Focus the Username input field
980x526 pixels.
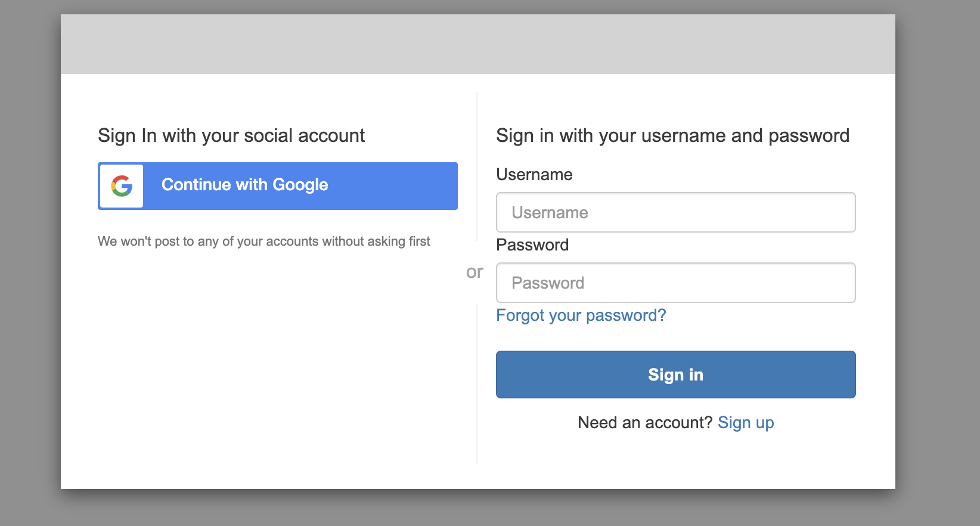click(676, 212)
